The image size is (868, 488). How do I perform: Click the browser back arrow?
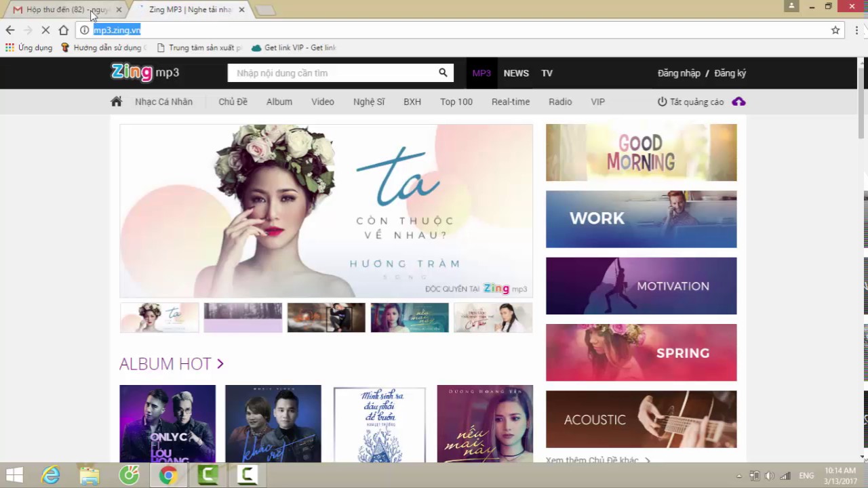(10, 30)
